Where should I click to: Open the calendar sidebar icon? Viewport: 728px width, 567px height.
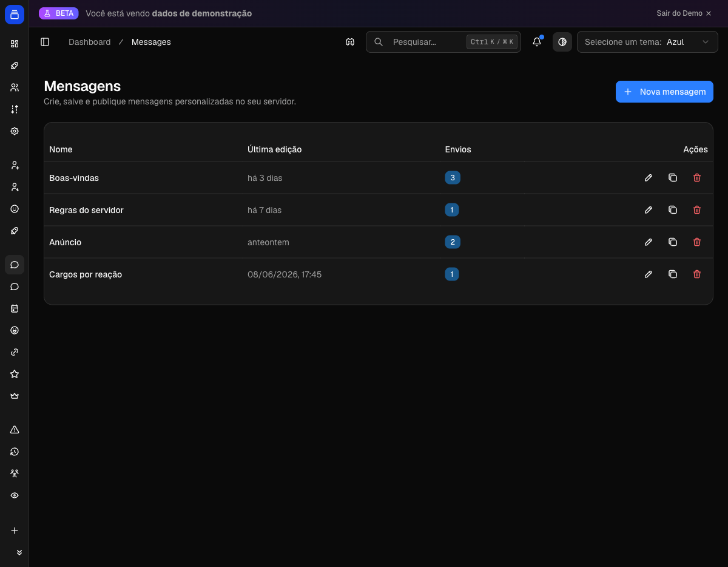click(15, 308)
